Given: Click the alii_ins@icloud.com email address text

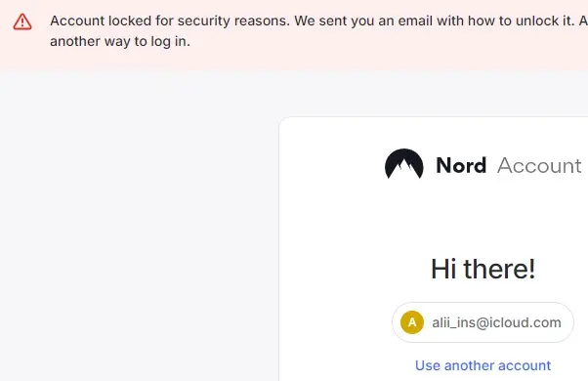Looking at the screenshot, I should 496,322.
